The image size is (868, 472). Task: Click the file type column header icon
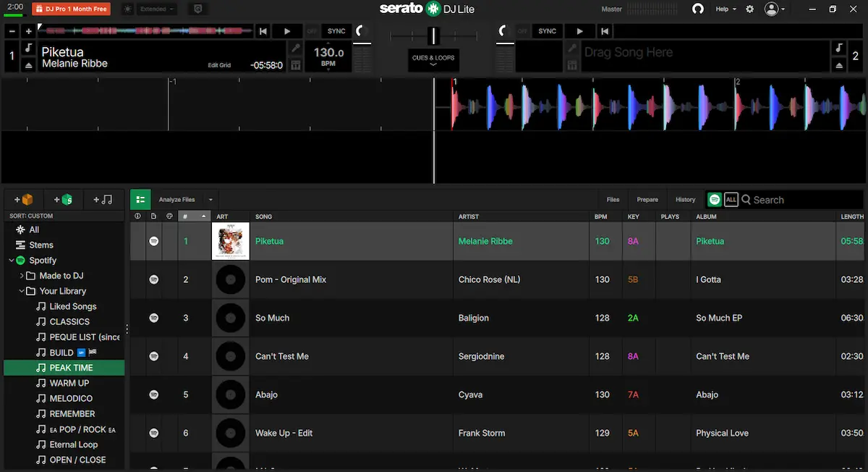tap(153, 216)
